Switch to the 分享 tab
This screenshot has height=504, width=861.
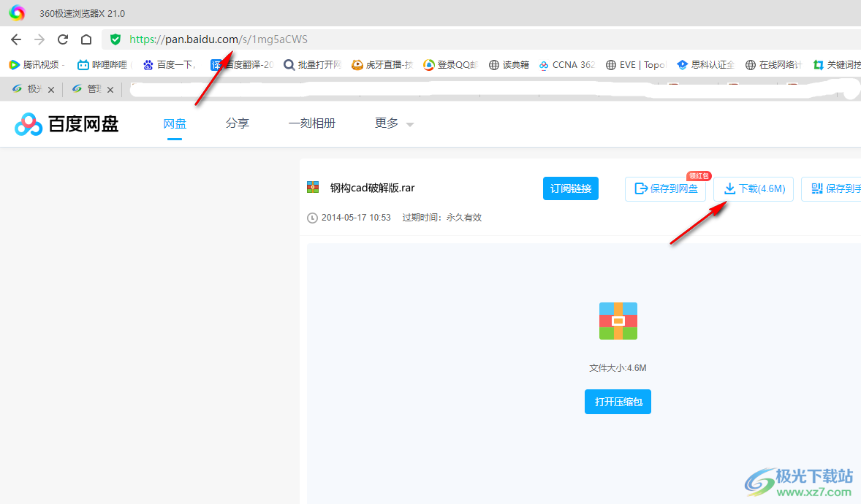click(x=237, y=123)
